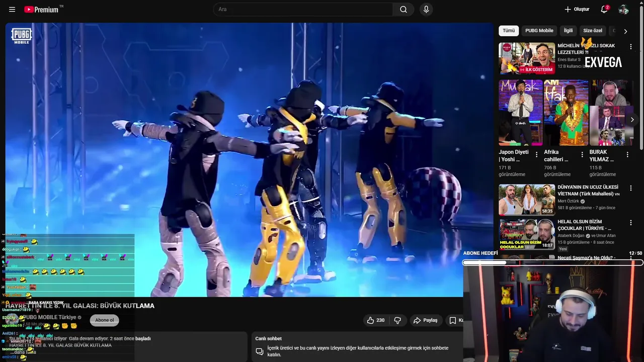Click the Paylaş share button

coord(426,320)
